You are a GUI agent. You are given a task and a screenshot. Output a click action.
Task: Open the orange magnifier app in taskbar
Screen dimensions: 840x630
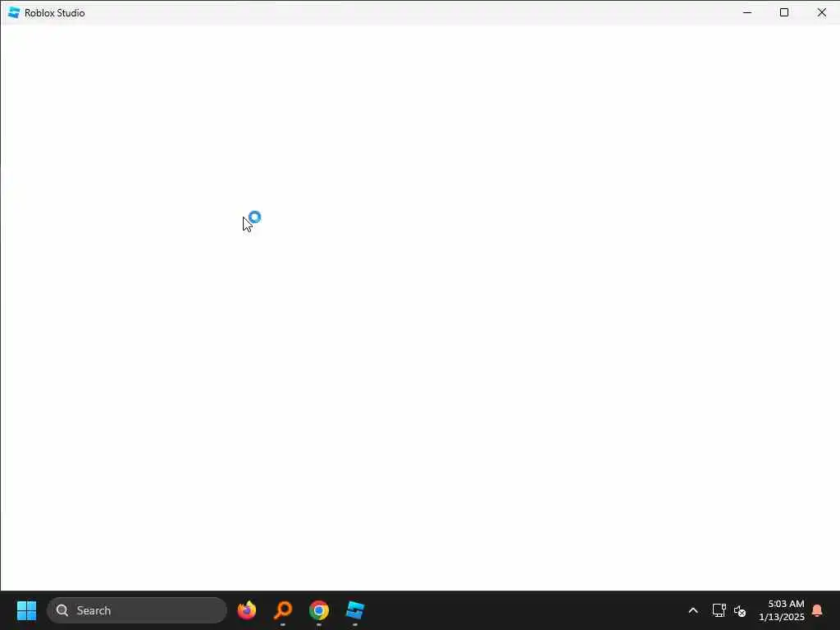pyautogui.click(x=283, y=610)
